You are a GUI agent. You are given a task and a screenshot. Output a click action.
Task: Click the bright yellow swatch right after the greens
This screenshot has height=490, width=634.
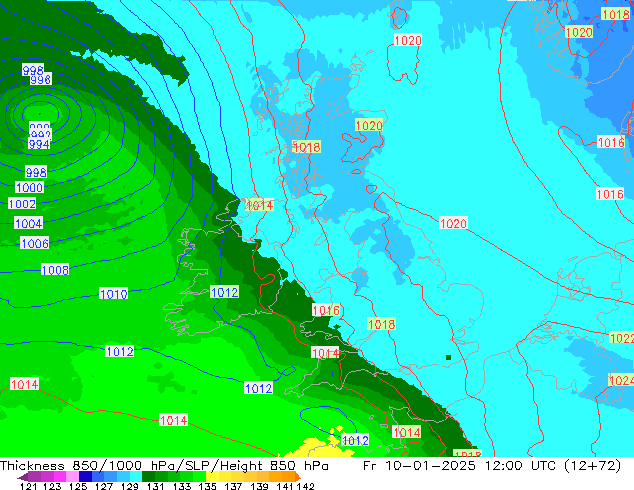click(213, 477)
